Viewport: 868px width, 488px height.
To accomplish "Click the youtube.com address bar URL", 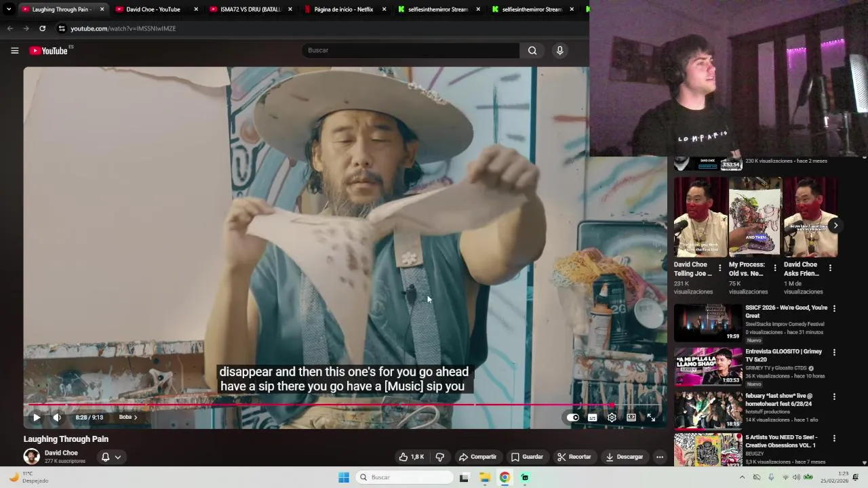I will pos(123,28).
